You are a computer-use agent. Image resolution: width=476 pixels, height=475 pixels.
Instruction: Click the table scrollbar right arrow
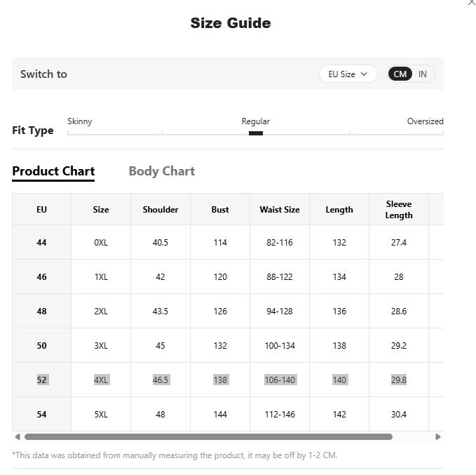click(437, 436)
